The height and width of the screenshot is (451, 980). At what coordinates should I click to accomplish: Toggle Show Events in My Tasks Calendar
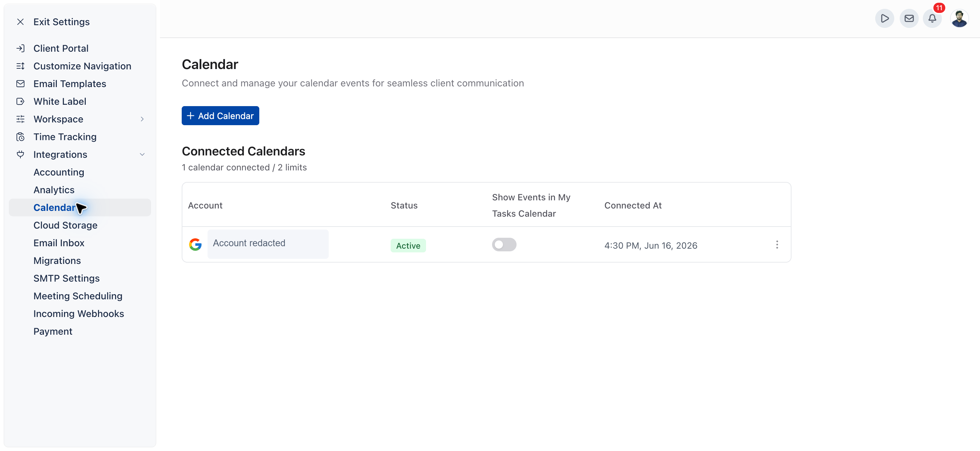click(504, 245)
